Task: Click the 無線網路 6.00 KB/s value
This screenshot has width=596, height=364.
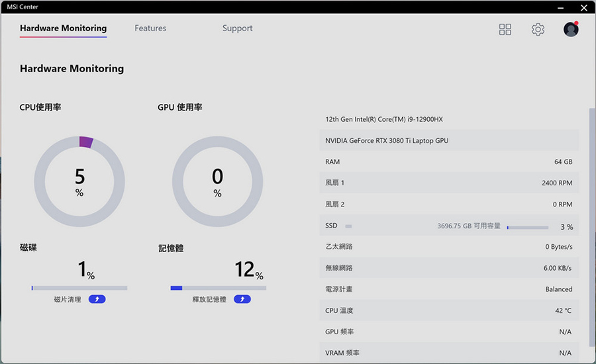Action: 557,268
